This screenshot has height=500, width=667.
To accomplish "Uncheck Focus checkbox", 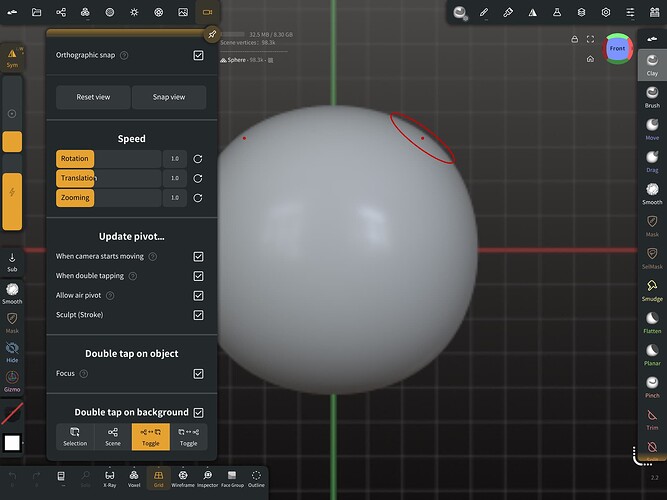I will click(x=198, y=374).
